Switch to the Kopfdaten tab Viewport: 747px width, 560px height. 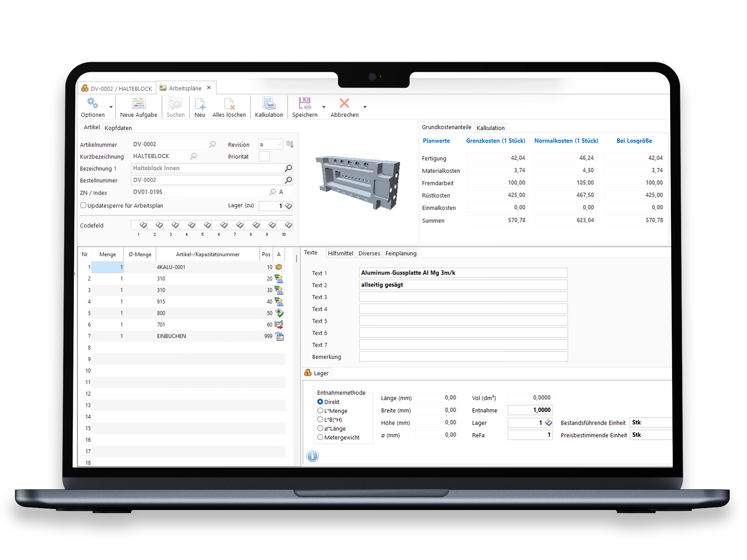[x=118, y=128]
